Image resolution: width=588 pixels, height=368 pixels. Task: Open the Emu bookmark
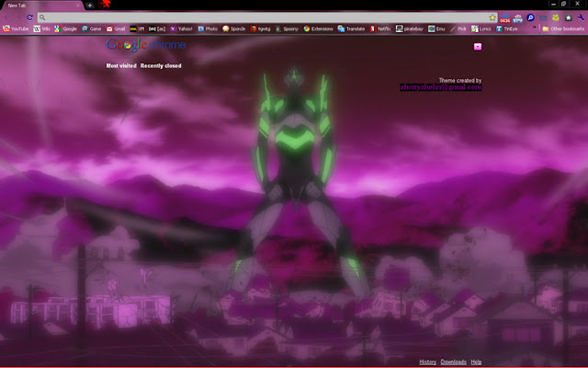pos(437,29)
